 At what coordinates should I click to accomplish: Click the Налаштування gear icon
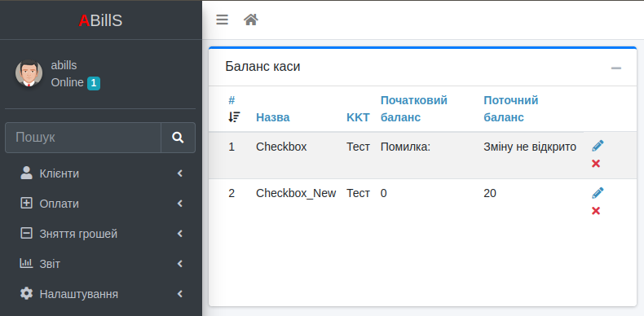coord(26,293)
